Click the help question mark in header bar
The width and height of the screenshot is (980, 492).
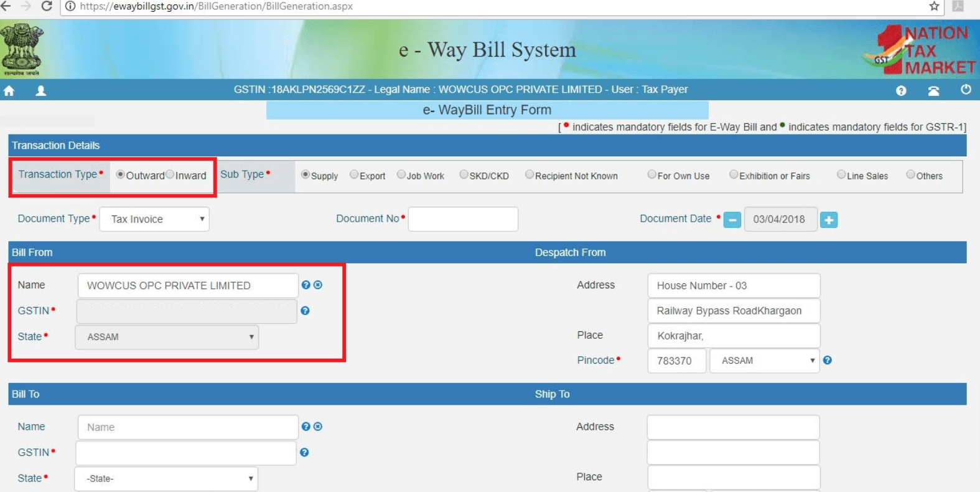(x=900, y=91)
